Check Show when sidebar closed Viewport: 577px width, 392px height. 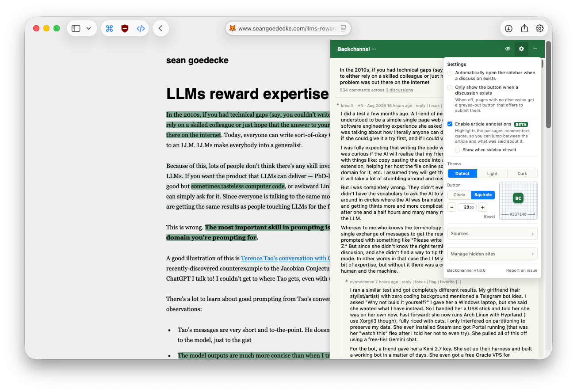[x=458, y=150]
